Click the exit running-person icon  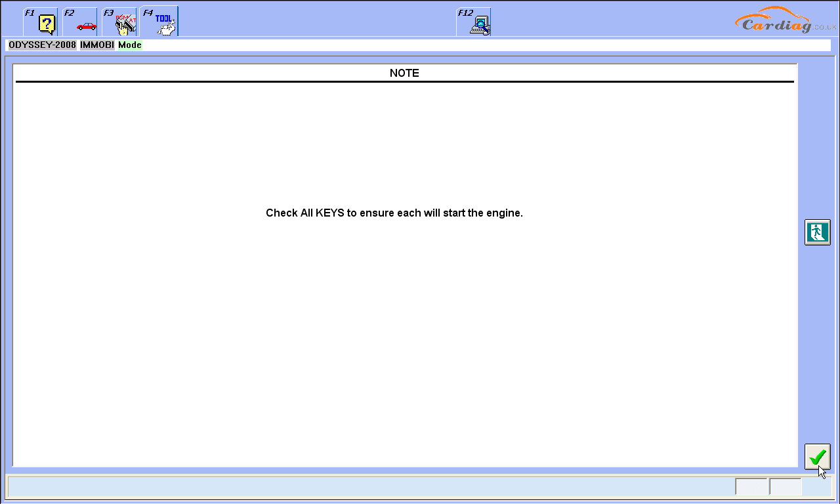point(817,232)
